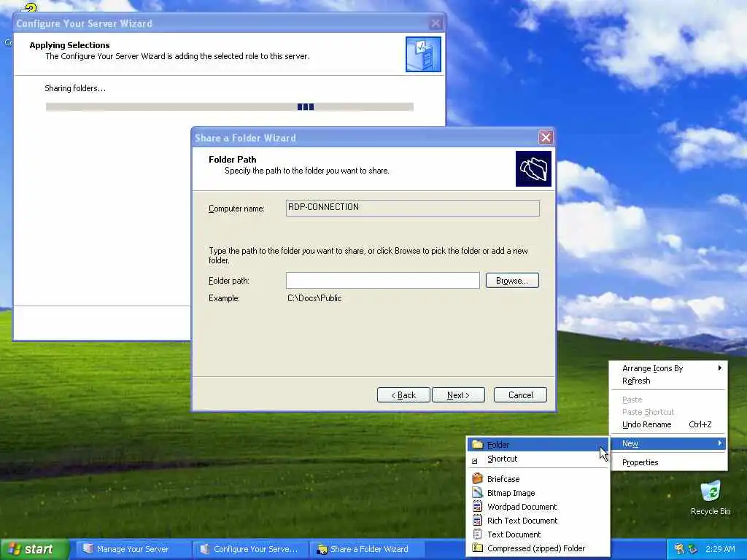Click the Sharing folders progress bar
Viewport: 747px width, 560px height.
click(230, 106)
